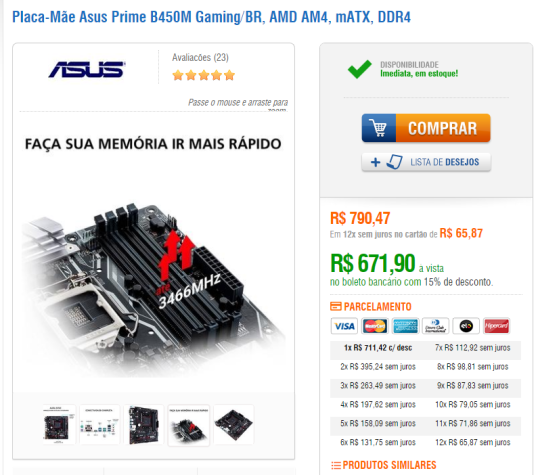
Task: Select the rear ports connectivity thumbnail
Action: pyautogui.click(x=100, y=425)
